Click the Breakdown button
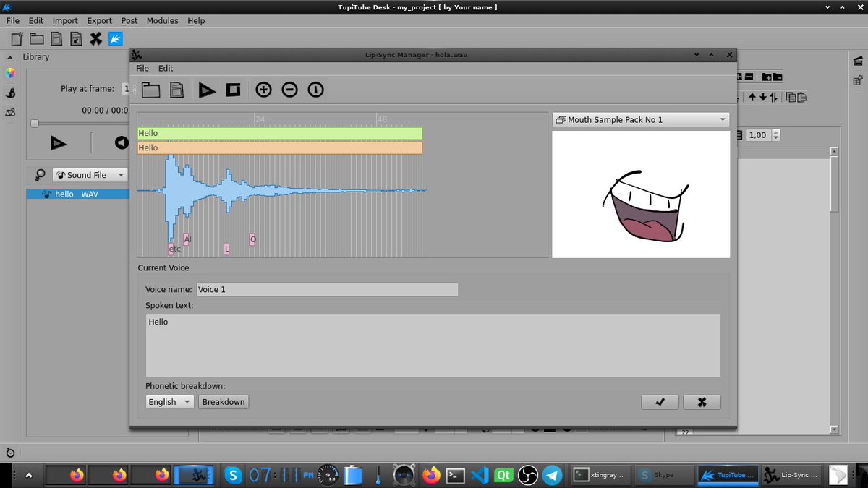 223,401
